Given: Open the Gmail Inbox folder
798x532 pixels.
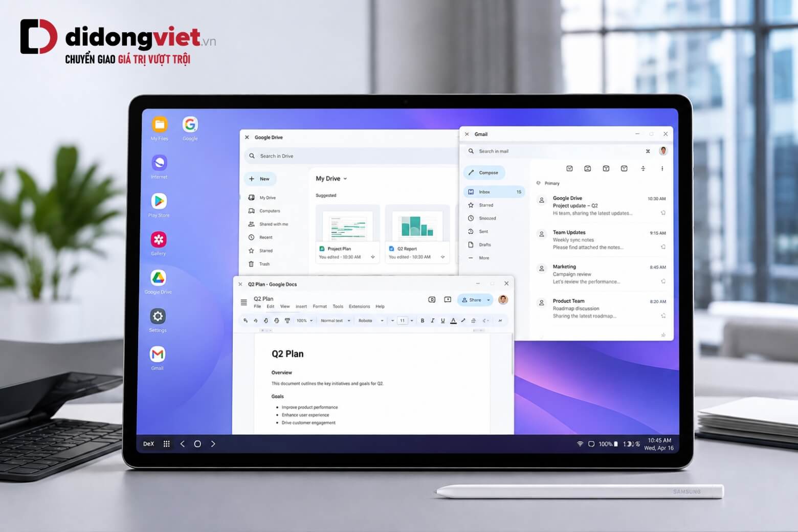Looking at the screenshot, I should pyautogui.click(x=494, y=192).
